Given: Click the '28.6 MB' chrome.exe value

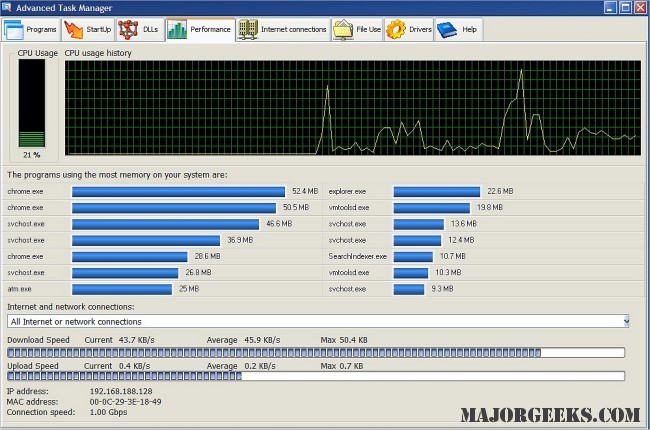Looking at the screenshot, I should 207,256.
